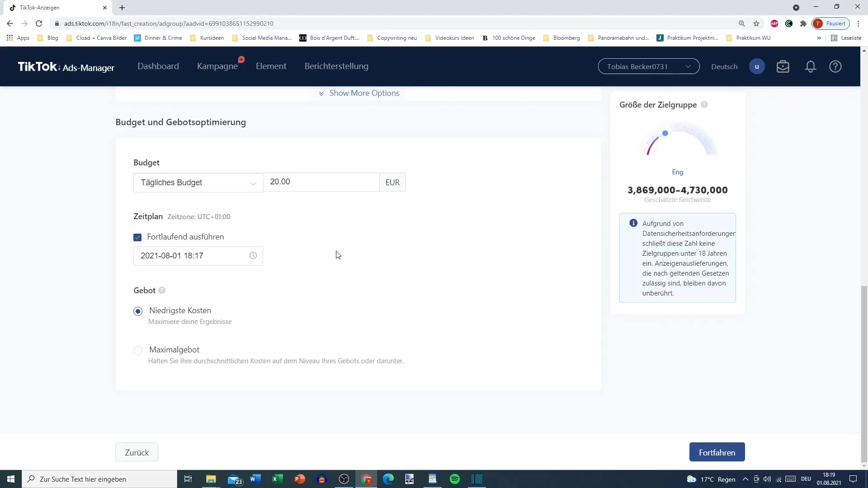This screenshot has width=868, height=488.
Task: Open Spotify from the taskbar
Action: coord(455,479)
